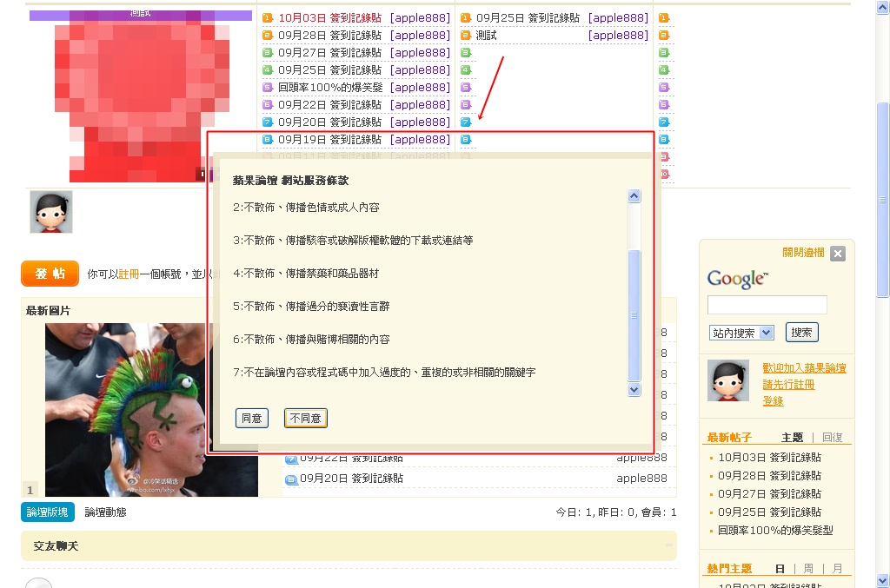Click rank 2 icon beside 09月28日 post

coord(268,35)
